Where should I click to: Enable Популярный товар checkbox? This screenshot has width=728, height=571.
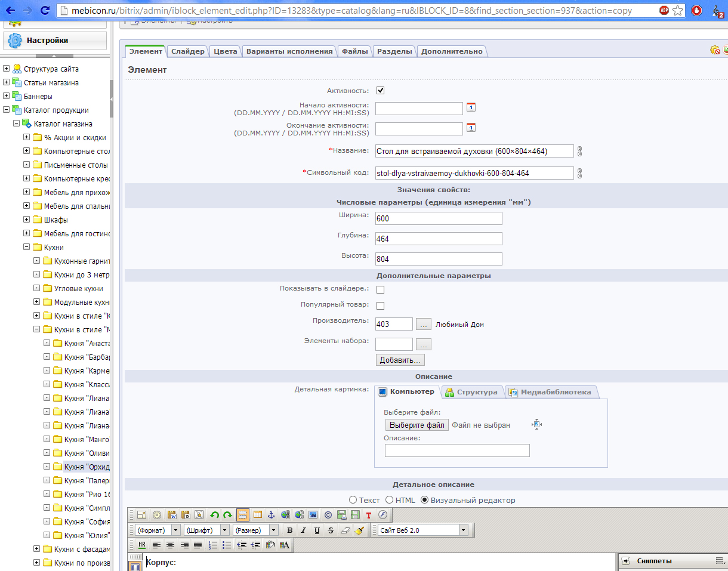coord(380,305)
